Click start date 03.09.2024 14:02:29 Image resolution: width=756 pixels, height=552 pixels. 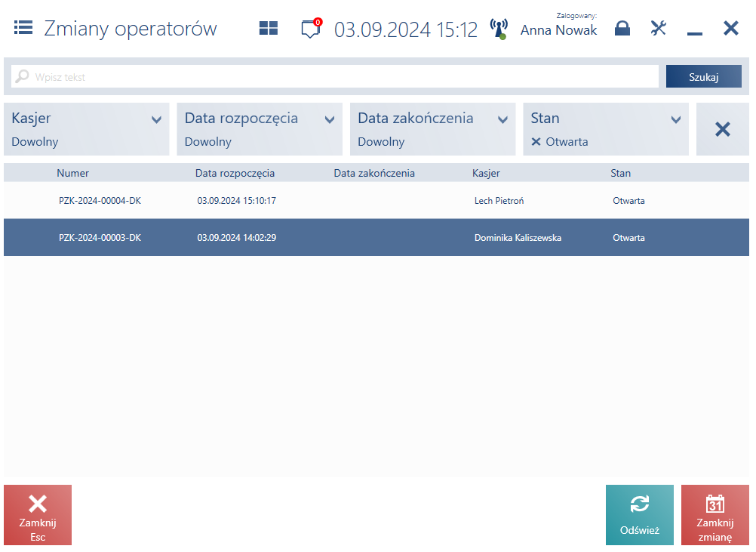tap(237, 237)
